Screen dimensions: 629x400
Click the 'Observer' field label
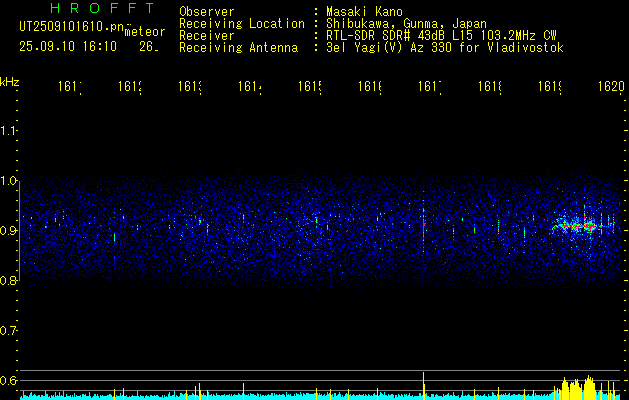207,12
